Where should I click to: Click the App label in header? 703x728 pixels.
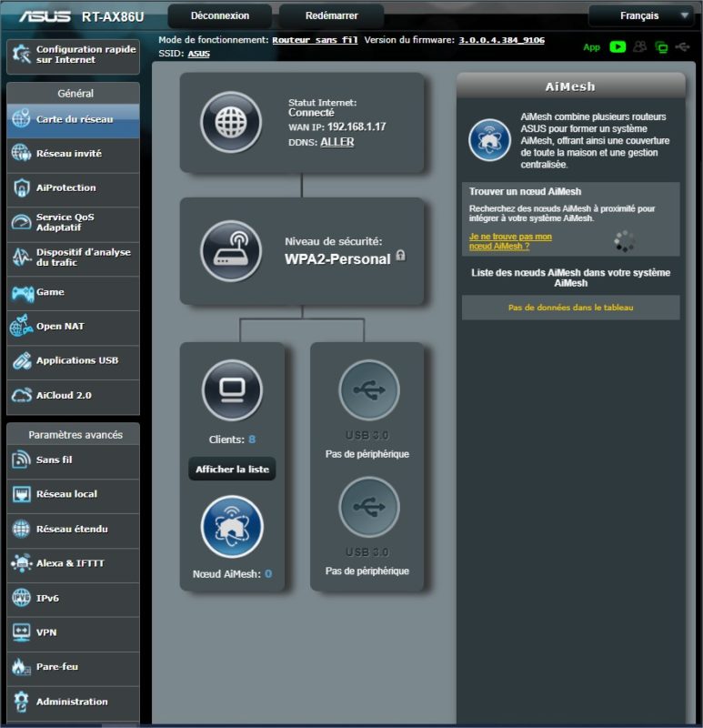point(592,47)
